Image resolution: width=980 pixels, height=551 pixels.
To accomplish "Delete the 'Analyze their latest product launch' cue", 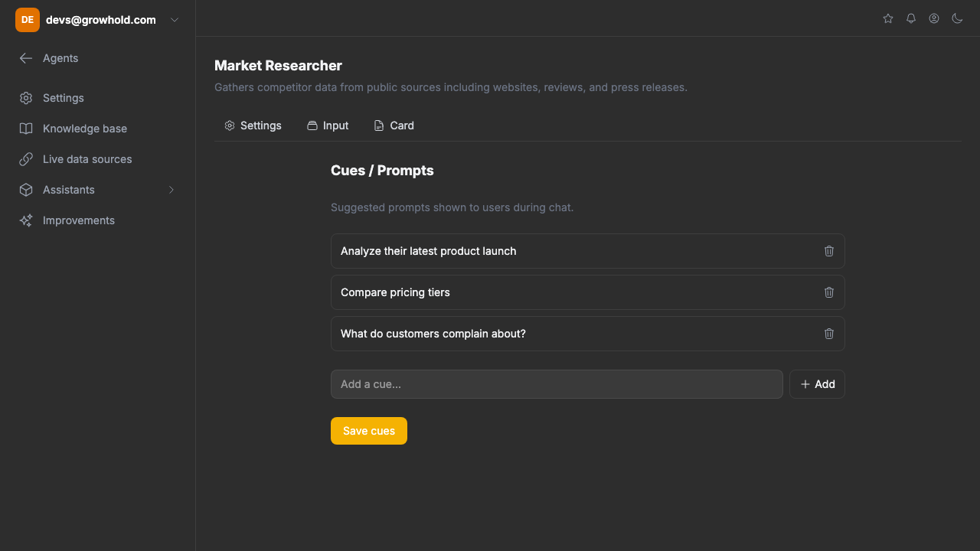I will point(829,251).
